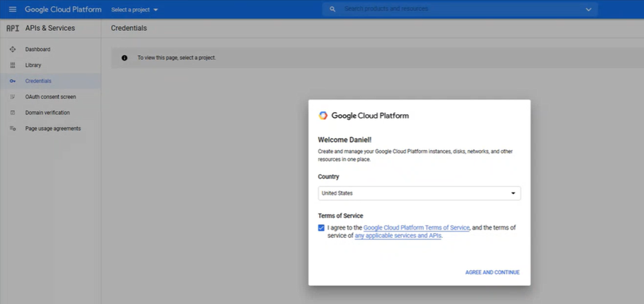Focus the Search products and resources field
Viewport: 644px width, 304px height.
(460, 9)
